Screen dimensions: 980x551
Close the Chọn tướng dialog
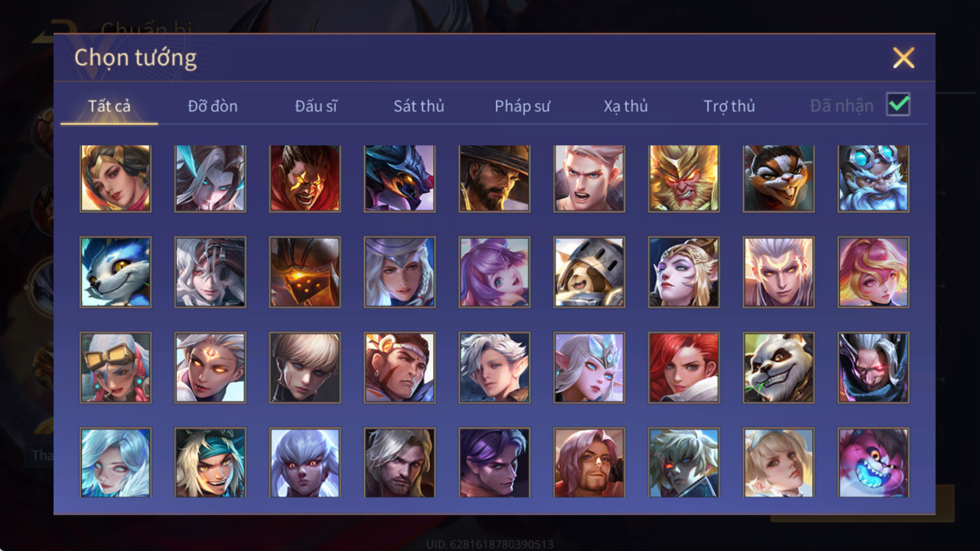coord(903,58)
